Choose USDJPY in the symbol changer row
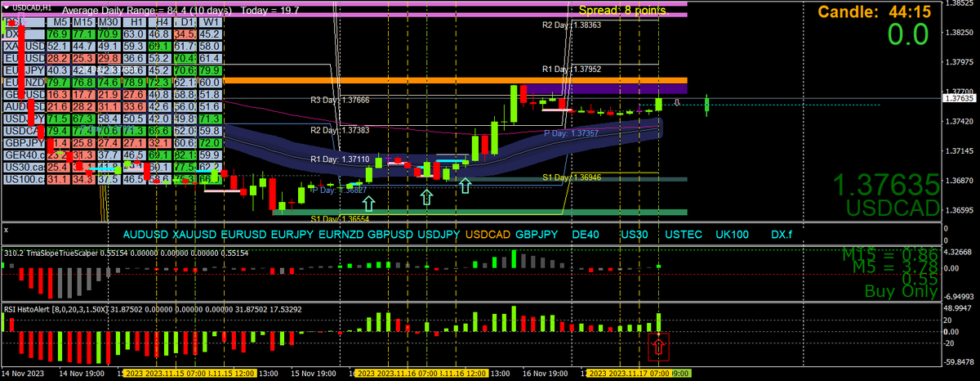 coord(439,235)
